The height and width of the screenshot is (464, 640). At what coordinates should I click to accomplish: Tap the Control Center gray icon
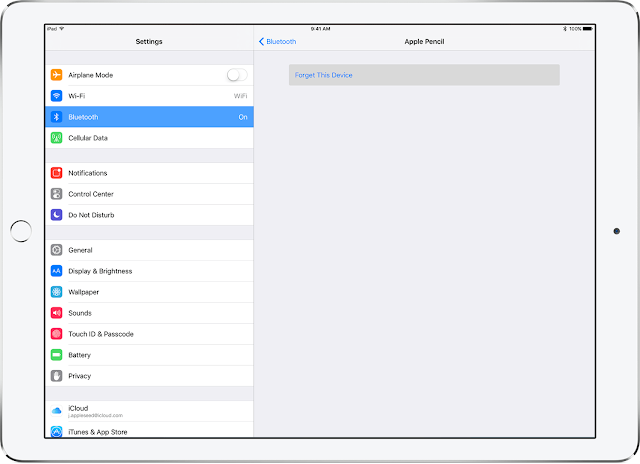pos(56,194)
